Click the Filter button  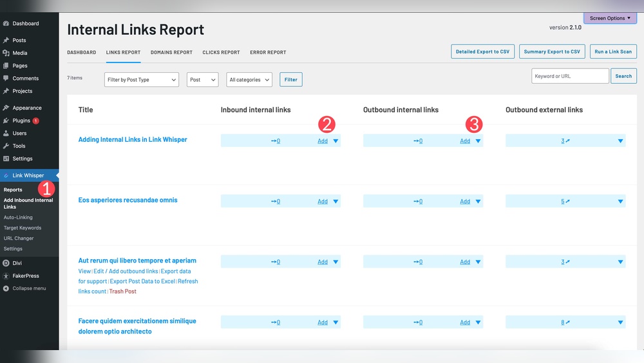(x=291, y=80)
